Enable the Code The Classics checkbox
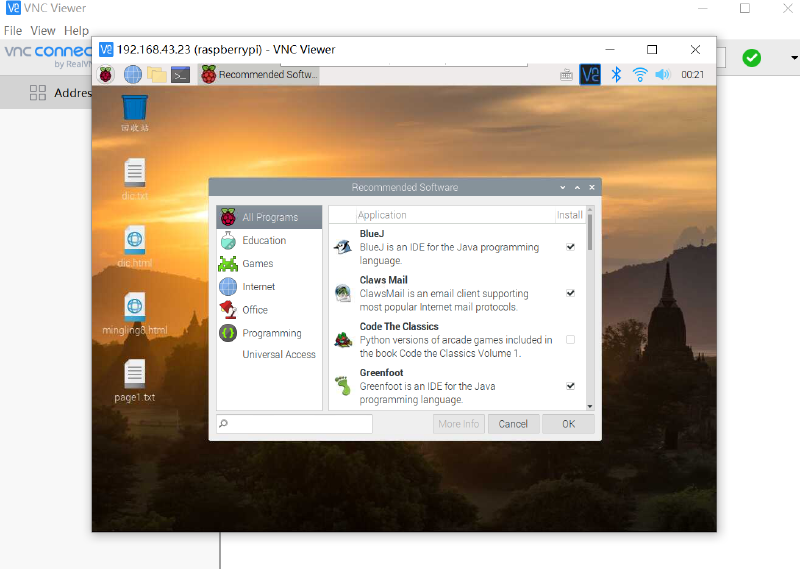This screenshot has width=800, height=569. (x=570, y=340)
